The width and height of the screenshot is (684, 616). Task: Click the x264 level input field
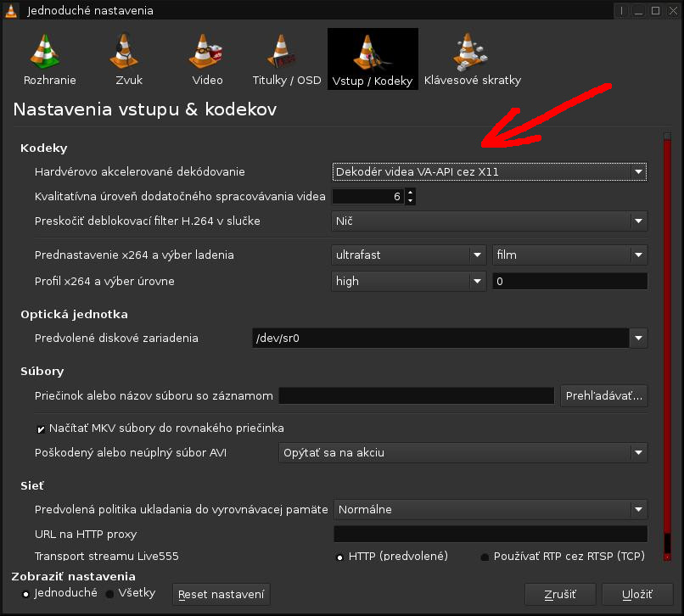pos(569,282)
